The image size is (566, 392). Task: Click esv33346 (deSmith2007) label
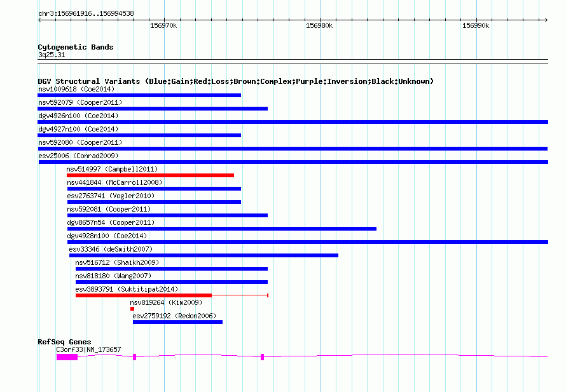[111, 249]
